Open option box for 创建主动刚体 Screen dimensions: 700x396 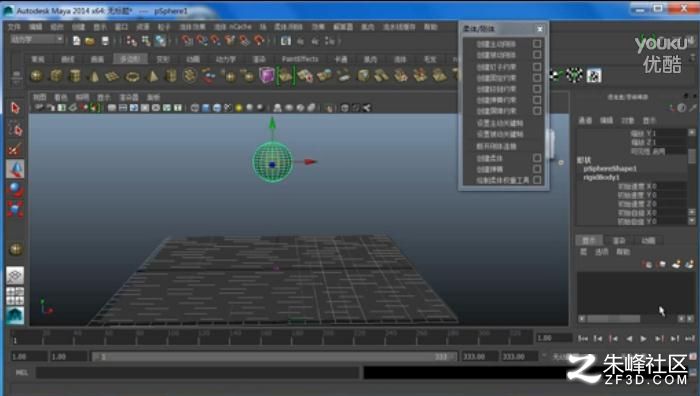[537, 44]
